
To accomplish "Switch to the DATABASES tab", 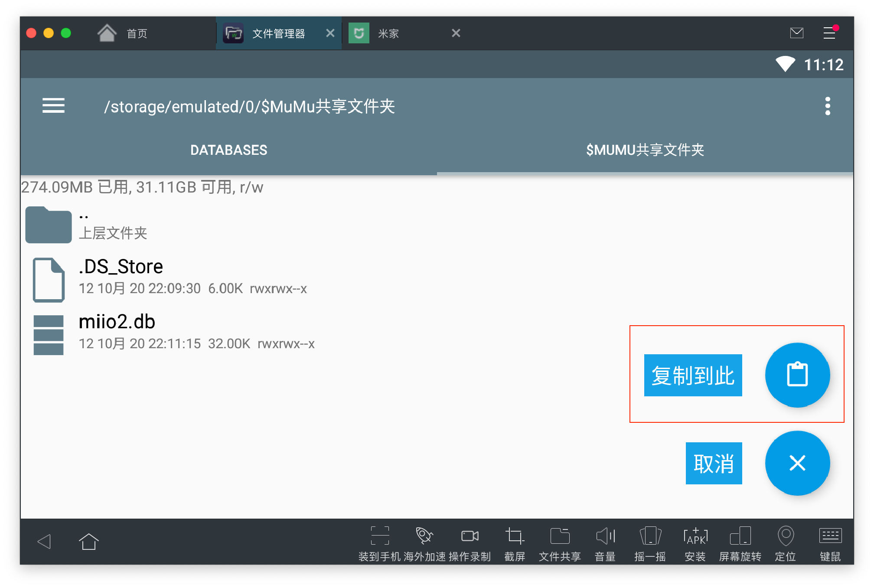I will pos(228,150).
